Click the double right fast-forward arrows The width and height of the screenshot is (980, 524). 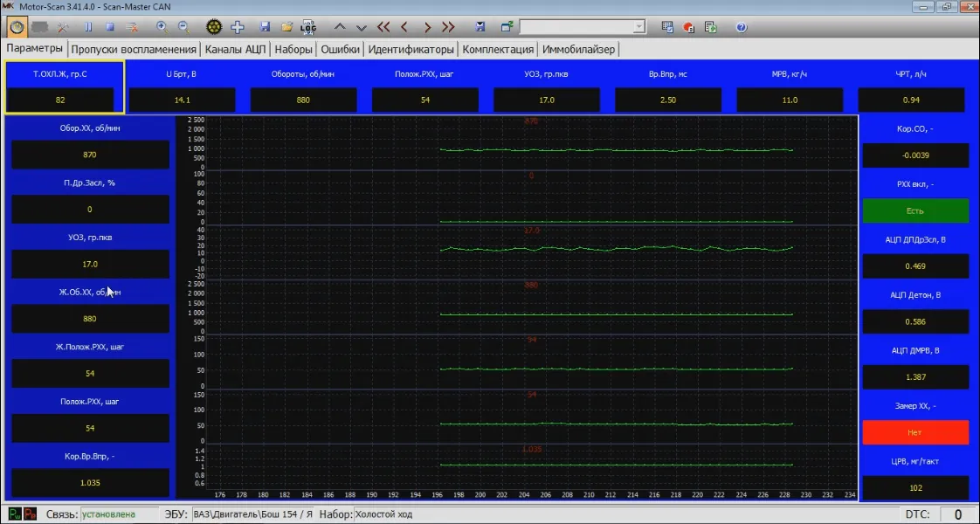click(448, 27)
